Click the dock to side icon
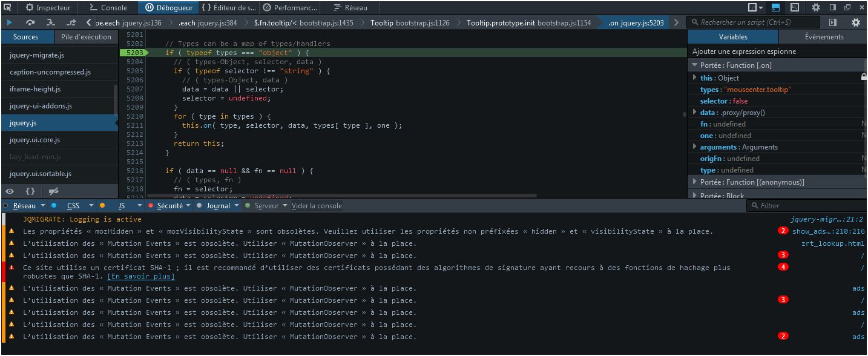This screenshot has height=356, width=868. pyautogui.click(x=832, y=7)
